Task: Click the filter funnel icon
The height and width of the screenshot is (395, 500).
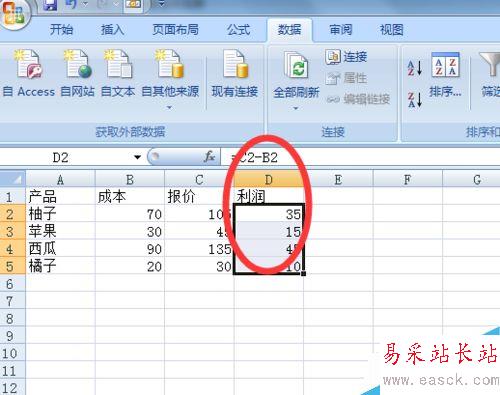Action: (490, 65)
